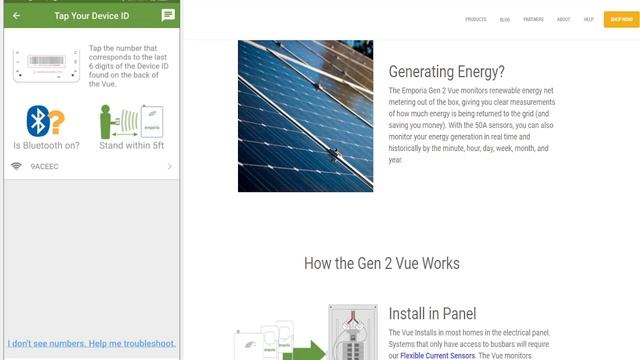Click the Generating Energy? heading
640x360 pixels.
[447, 71]
